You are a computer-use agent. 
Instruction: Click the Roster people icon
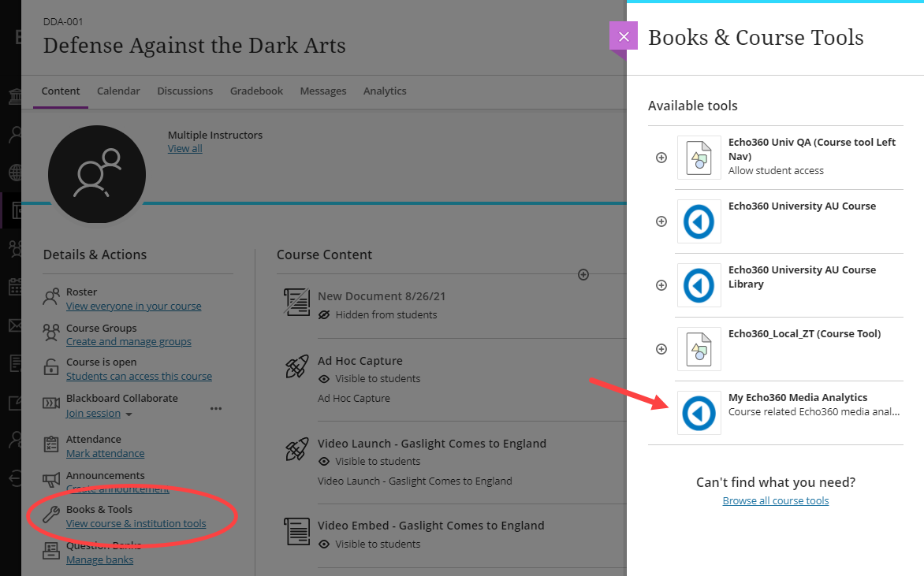click(51, 297)
